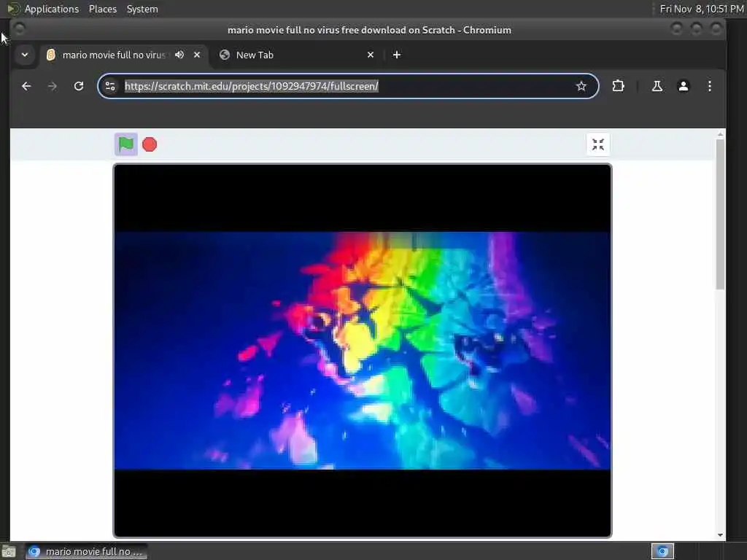
Task: Open the System menu
Action: (142, 9)
